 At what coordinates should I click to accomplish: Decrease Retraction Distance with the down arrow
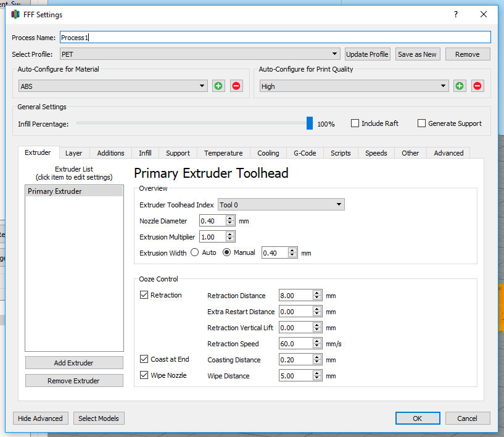[x=317, y=298]
